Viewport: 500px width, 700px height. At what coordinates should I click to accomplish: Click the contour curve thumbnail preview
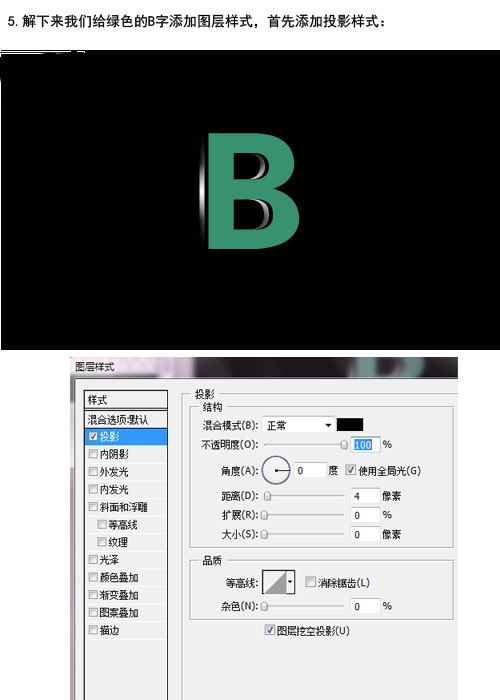[275, 582]
